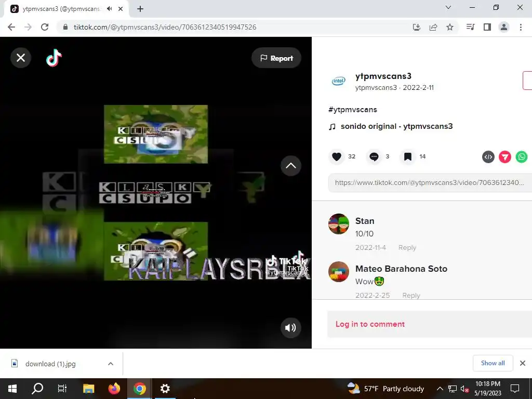532x399 pixels.
Task: Open ytpmvscans3 profile avatar
Action: (x=338, y=81)
